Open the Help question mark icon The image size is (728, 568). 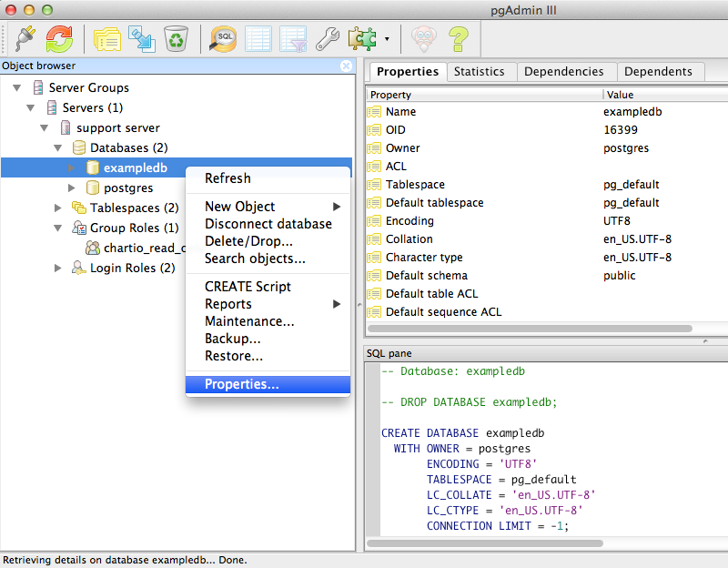(x=457, y=39)
